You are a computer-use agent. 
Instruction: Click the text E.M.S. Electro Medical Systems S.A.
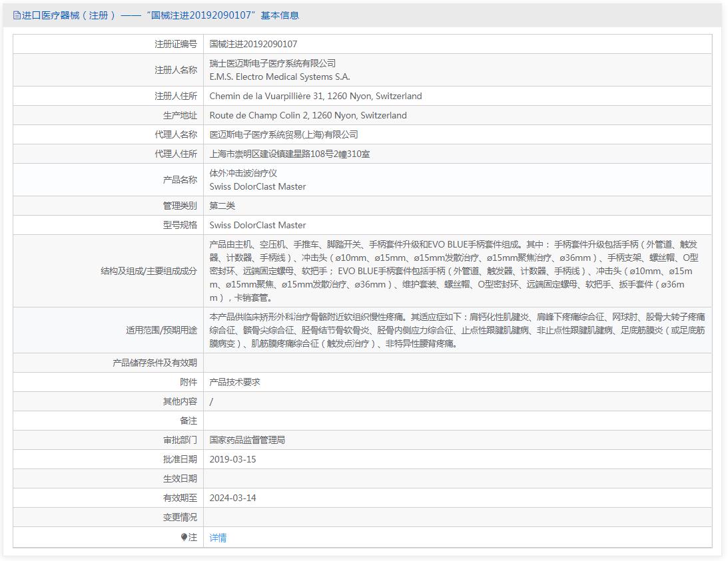[280, 77]
